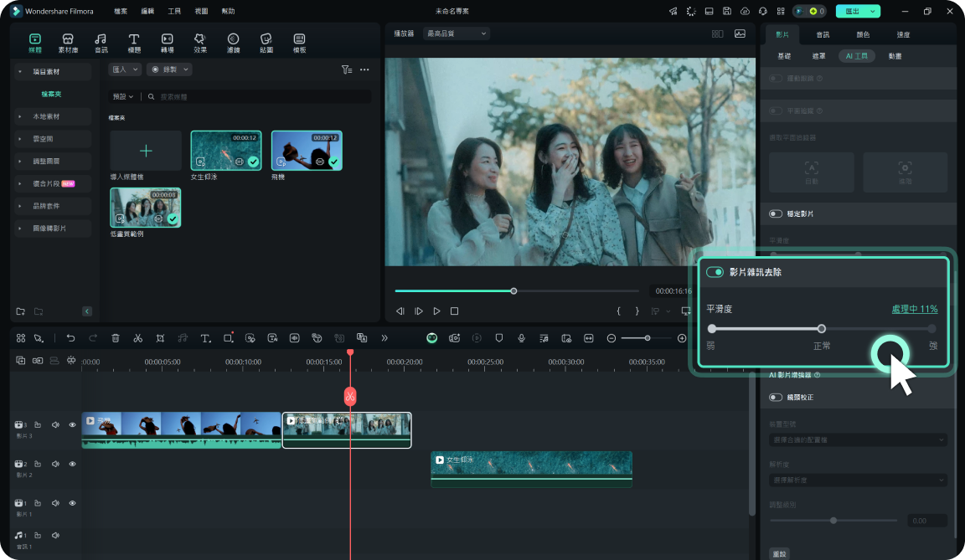The height and width of the screenshot is (560, 965).
Task: Select the 遮罩 mask sub-tab button
Action: coord(818,56)
